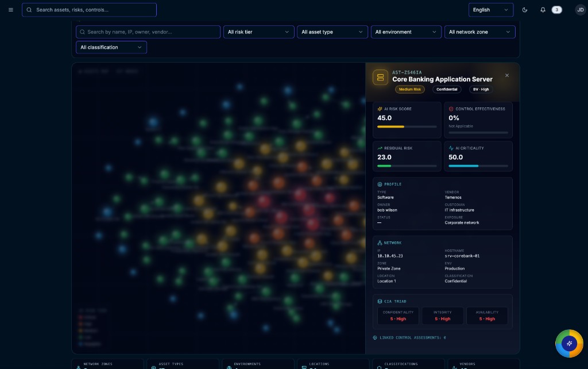588x369 pixels.
Task: Click the exposure value Corporate network
Action: [462, 222]
